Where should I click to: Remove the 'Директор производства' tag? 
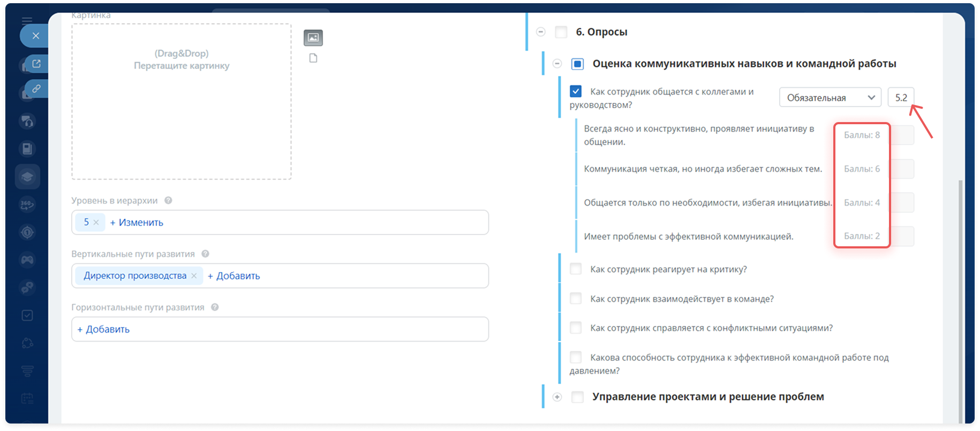click(x=194, y=276)
